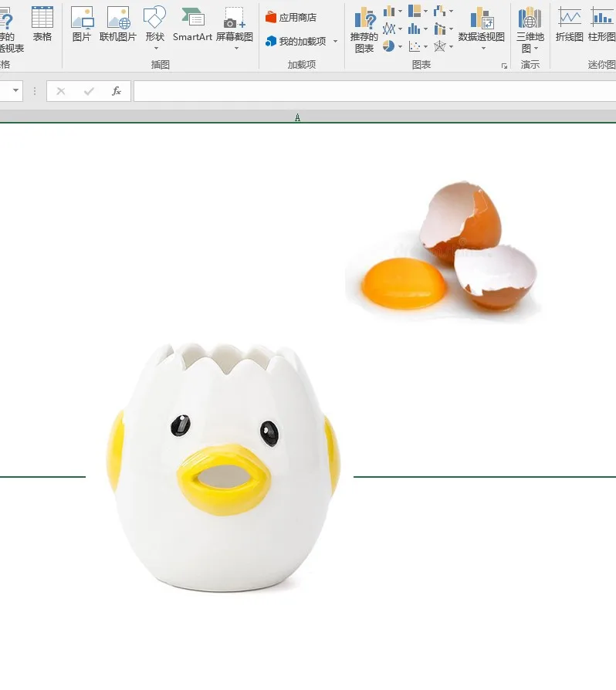
Task: Select the chick egg separator picture
Action: 224,468
